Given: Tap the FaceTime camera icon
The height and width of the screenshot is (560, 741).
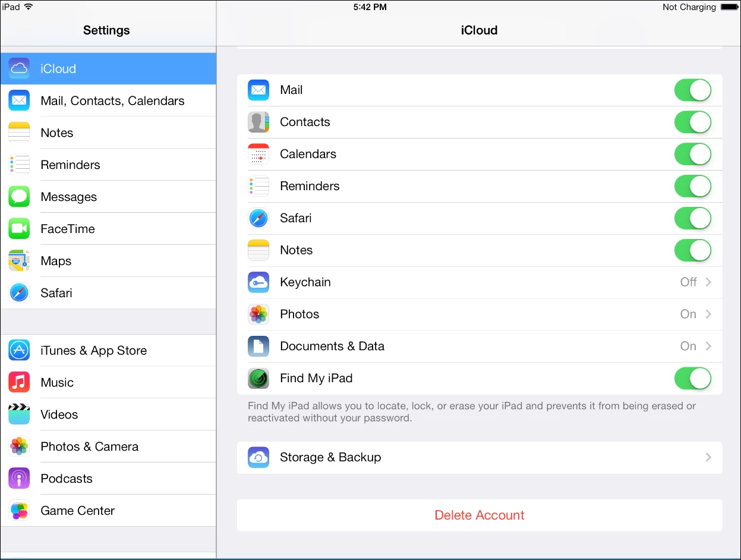Looking at the screenshot, I should pos(19,229).
